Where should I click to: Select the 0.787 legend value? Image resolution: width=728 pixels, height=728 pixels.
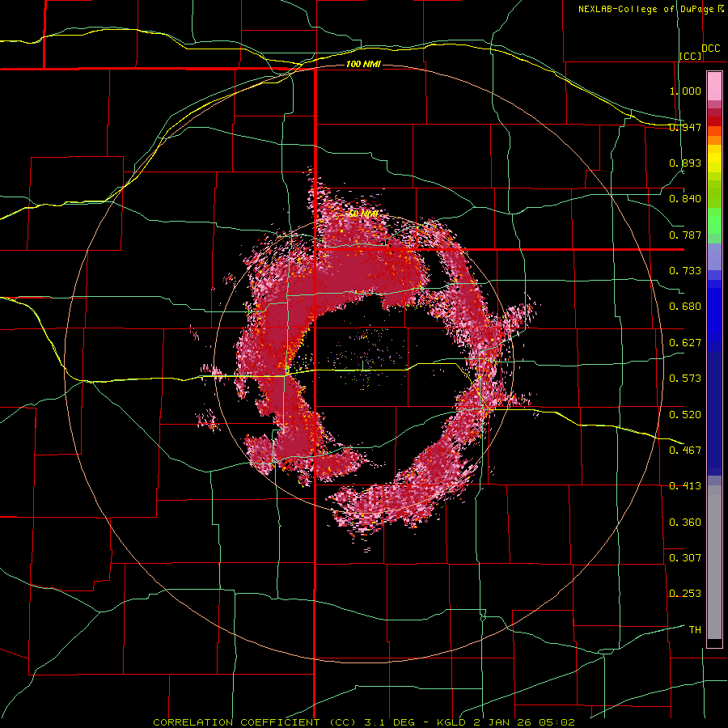[x=685, y=235]
